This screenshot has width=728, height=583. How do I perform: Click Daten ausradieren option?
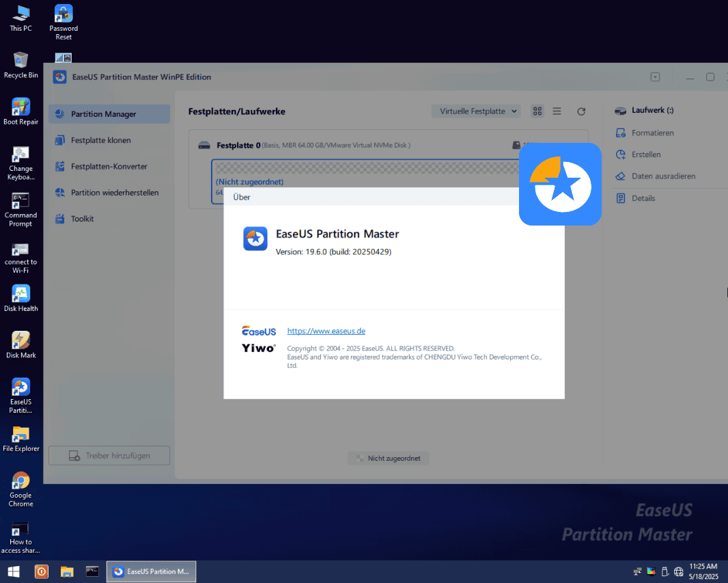[656, 176]
